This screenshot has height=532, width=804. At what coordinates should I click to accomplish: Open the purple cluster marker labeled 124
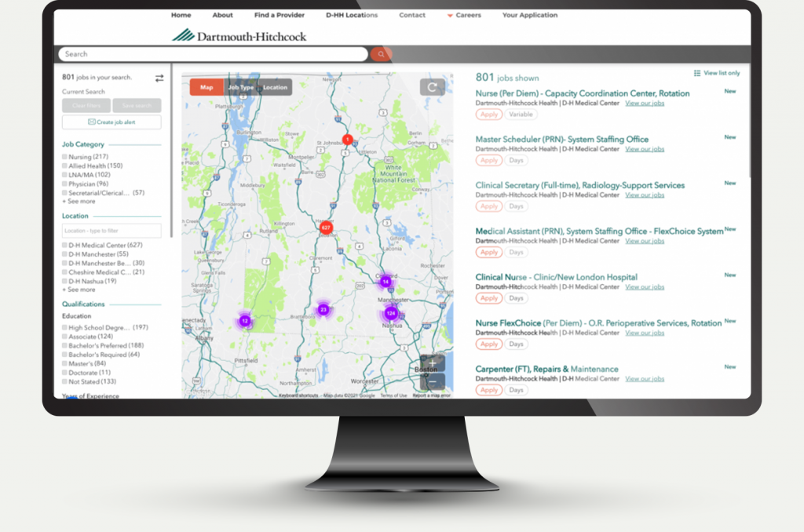tap(391, 312)
